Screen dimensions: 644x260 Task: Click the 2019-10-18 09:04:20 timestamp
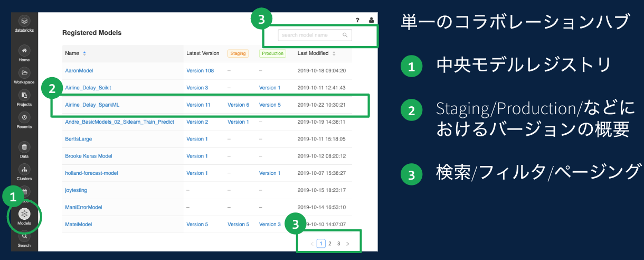click(x=321, y=70)
